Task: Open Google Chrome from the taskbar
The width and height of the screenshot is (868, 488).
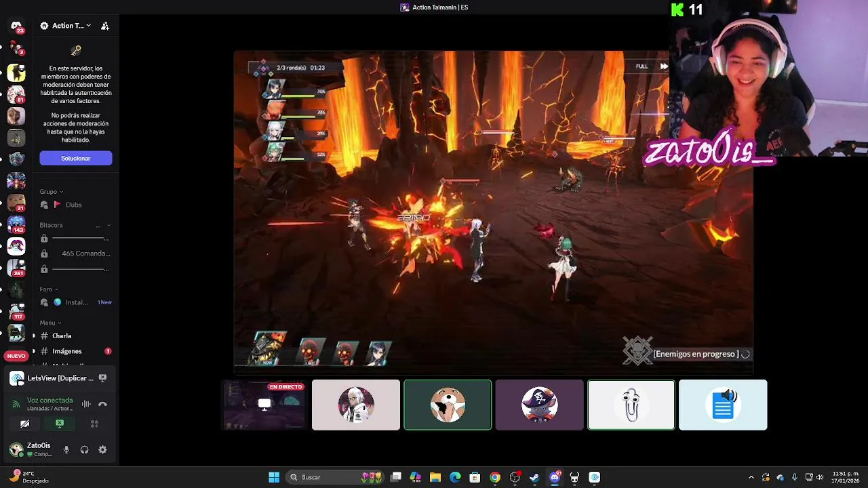Action: coord(495,477)
